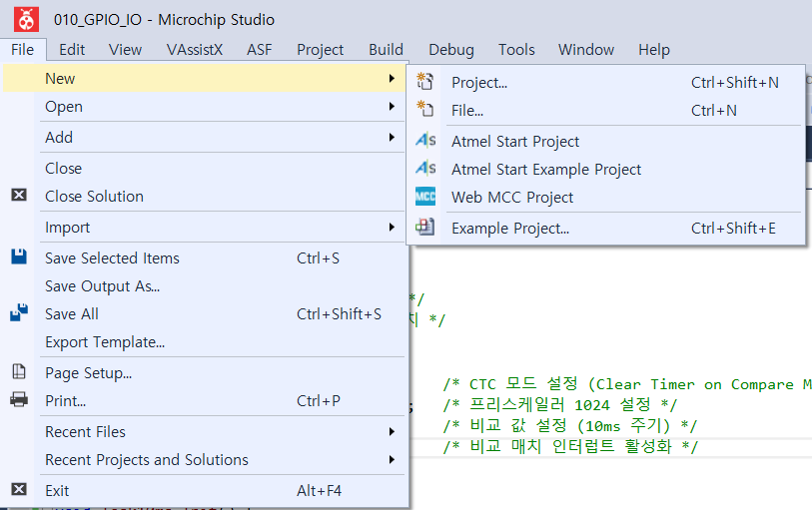Image resolution: width=812 pixels, height=510 pixels.
Task: Open the Window menu
Action: click(585, 50)
